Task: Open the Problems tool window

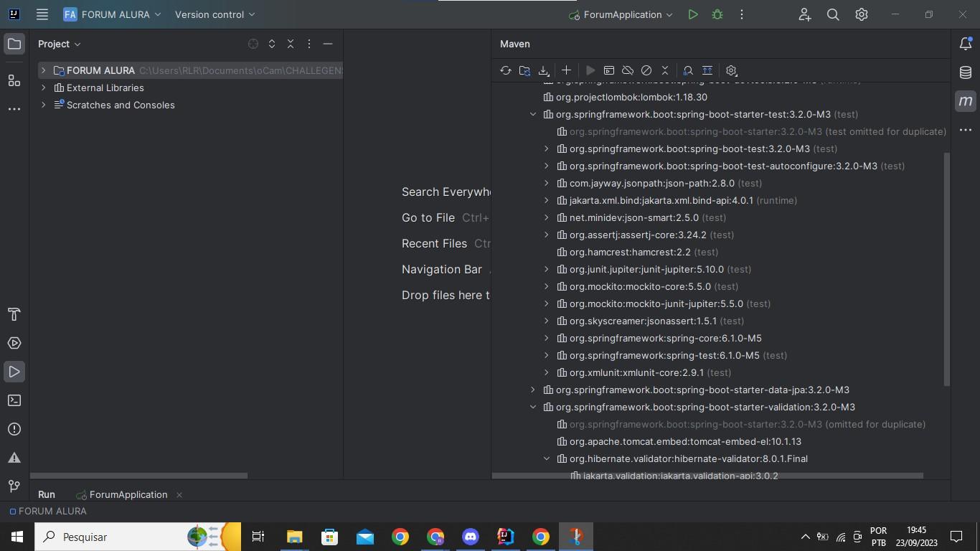Action: coord(14,429)
